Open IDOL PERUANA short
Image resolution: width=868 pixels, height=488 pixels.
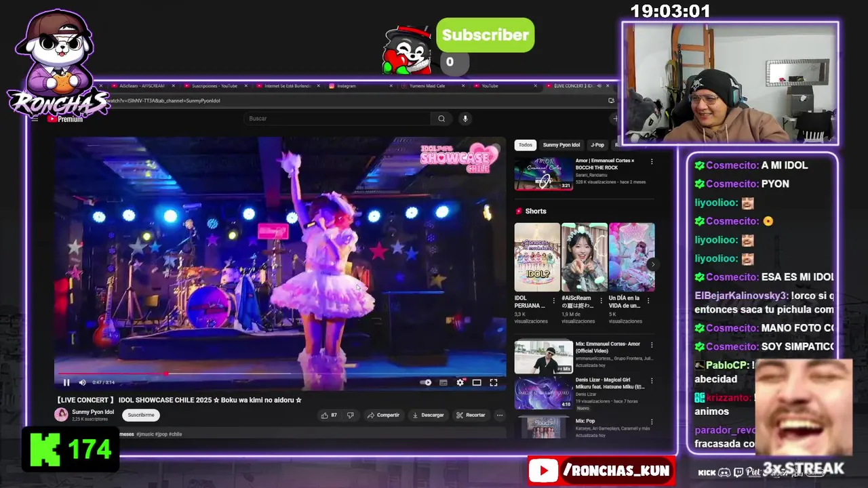(x=537, y=258)
